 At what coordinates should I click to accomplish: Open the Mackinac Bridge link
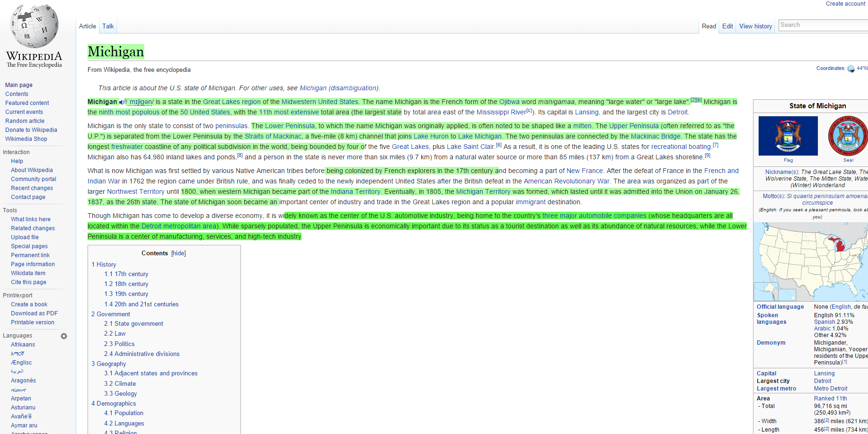coord(655,137)
